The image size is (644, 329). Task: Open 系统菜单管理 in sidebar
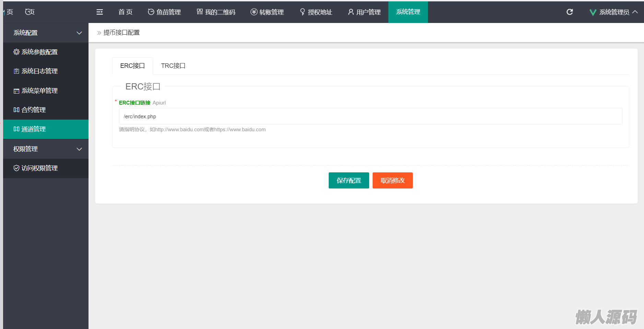46,91
